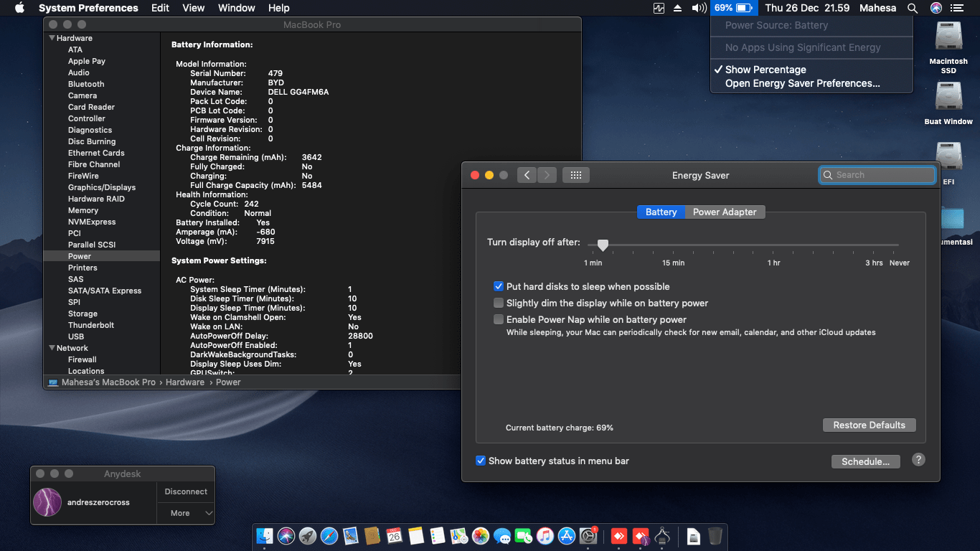Viewport: 980px width, 551px height.
Task: Open Finder from the Dock
Action: coord(265,536)
